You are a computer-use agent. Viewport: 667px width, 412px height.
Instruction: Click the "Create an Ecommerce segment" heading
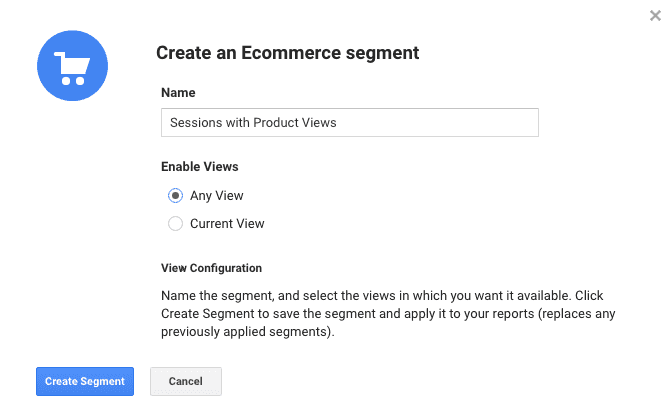(x=288, y=52)
